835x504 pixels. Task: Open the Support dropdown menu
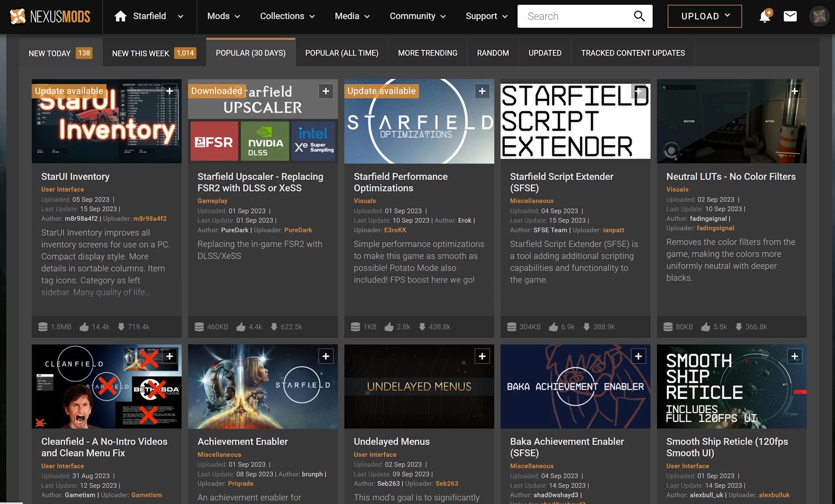point(487,17)
